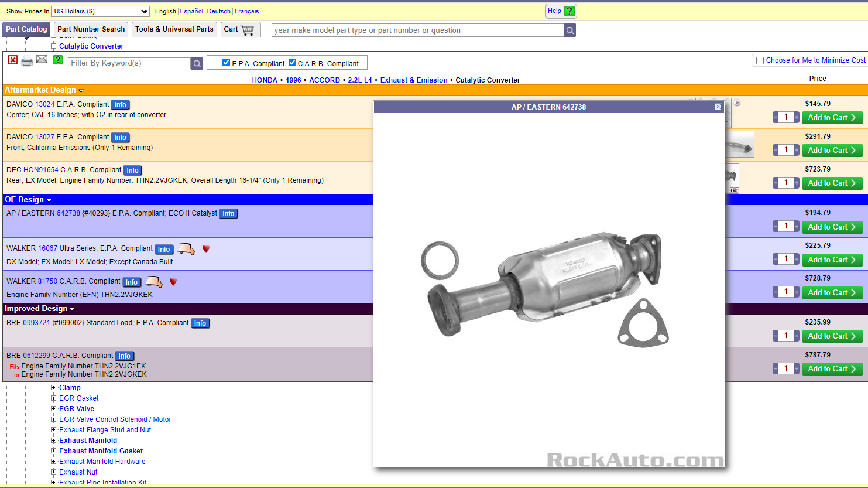Image resolution: width=868 pixels, height=488 pixels.
Task: Click the quantity field for the $728.79 part
Action: pyautogui.click(x=786, y=292)
